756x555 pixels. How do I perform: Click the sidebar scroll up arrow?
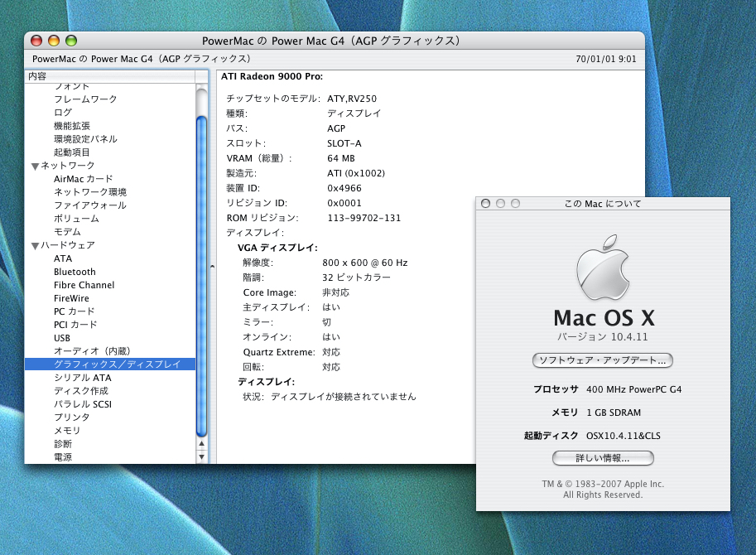pos(202,443)
